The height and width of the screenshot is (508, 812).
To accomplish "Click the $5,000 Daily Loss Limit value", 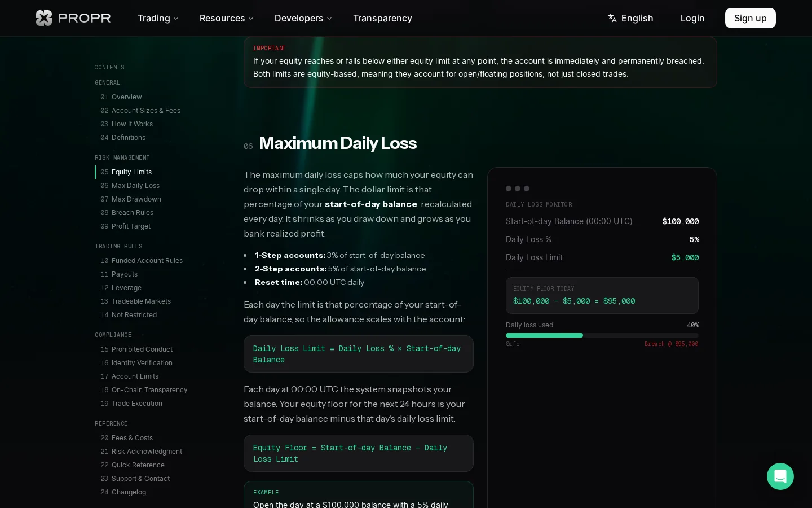I will [685, 257].
